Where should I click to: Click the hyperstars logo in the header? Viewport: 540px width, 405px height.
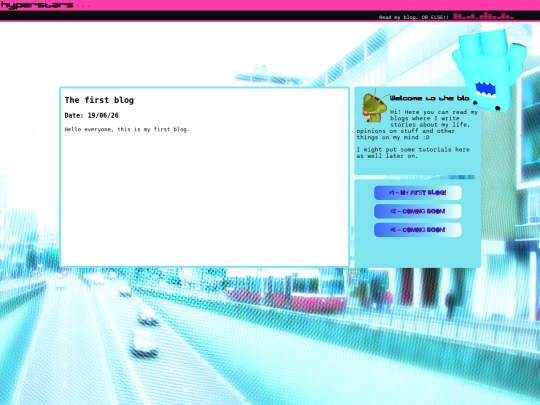tap(37, 5)
